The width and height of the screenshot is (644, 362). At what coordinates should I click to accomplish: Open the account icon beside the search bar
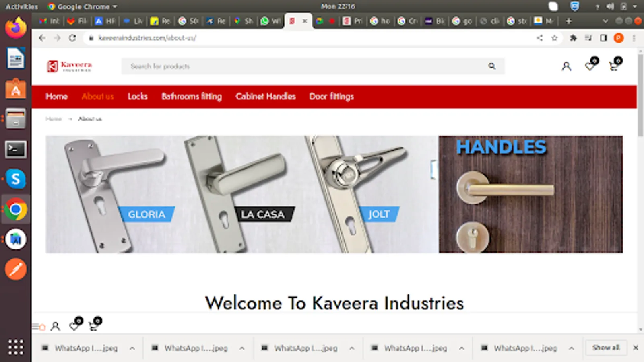click(566, 66)
